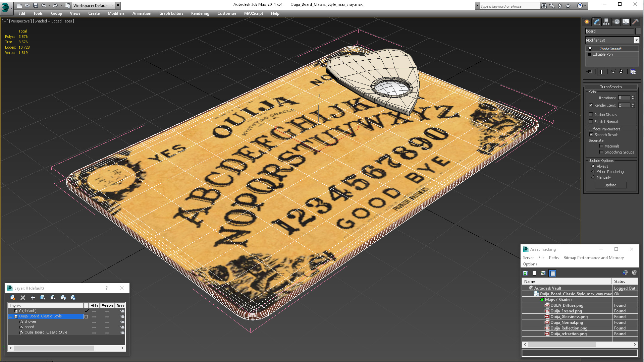The height and width of the screenshot is (362, 644).
Task: Click the Freeze column header in Layers
Action: coord(107,306)
